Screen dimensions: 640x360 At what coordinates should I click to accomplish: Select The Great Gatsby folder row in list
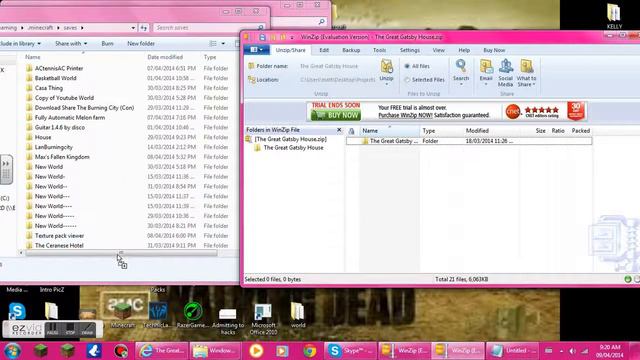469,141
